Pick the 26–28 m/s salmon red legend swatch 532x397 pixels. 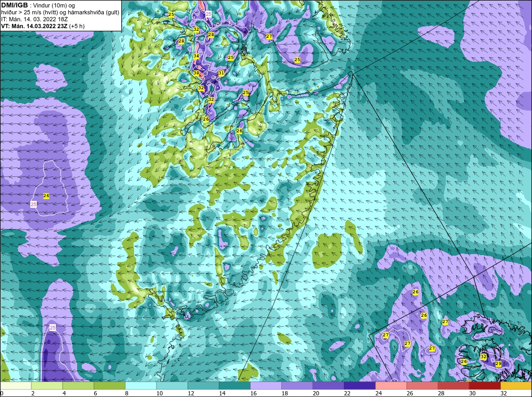[x=422, y=385]
